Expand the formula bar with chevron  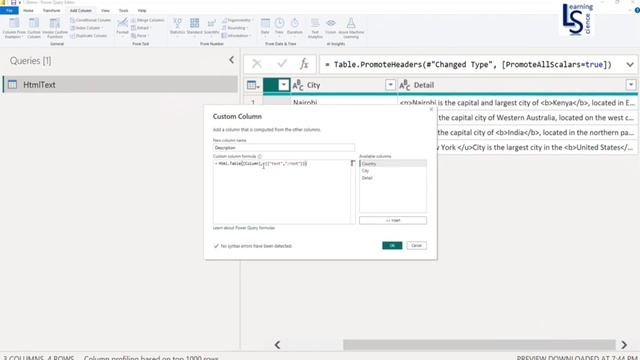(630, 64)
